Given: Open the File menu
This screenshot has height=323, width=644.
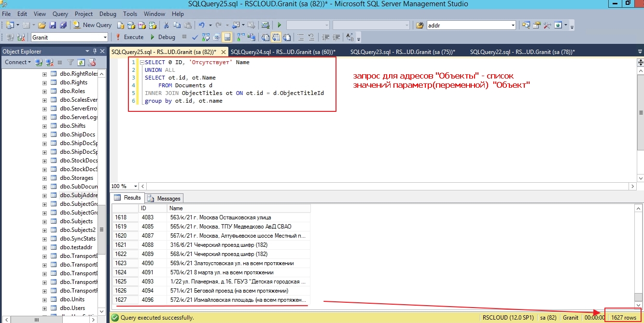Looking at the screenshot, I should tap(6, 14).
